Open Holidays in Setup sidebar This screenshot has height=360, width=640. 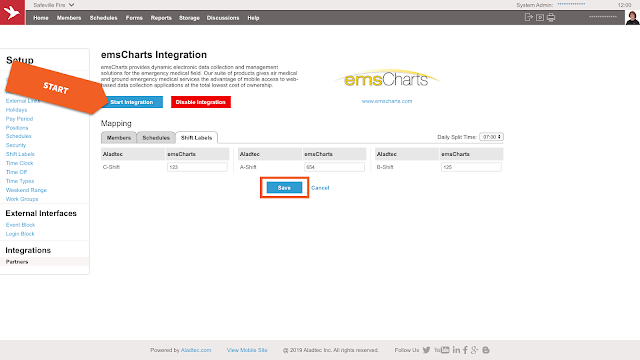pyautogui.click(x=16, y=110)
